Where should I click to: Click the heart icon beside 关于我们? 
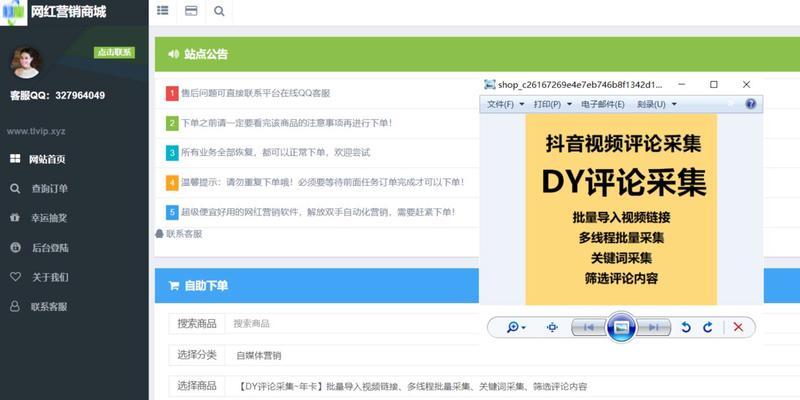click(x=15, y=277)
